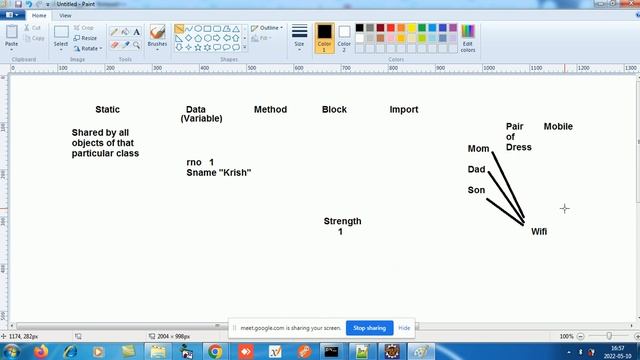Choose the Five-point star shape
This screenshot has width=640, height=360.
pyautogui.click(x=198, y=47)
